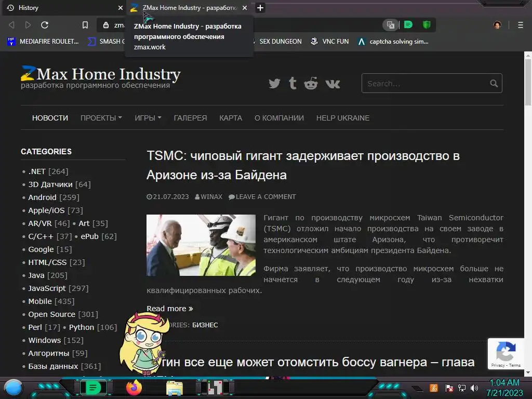Click Read more link
532x399 pixels.
click(170, 309)
